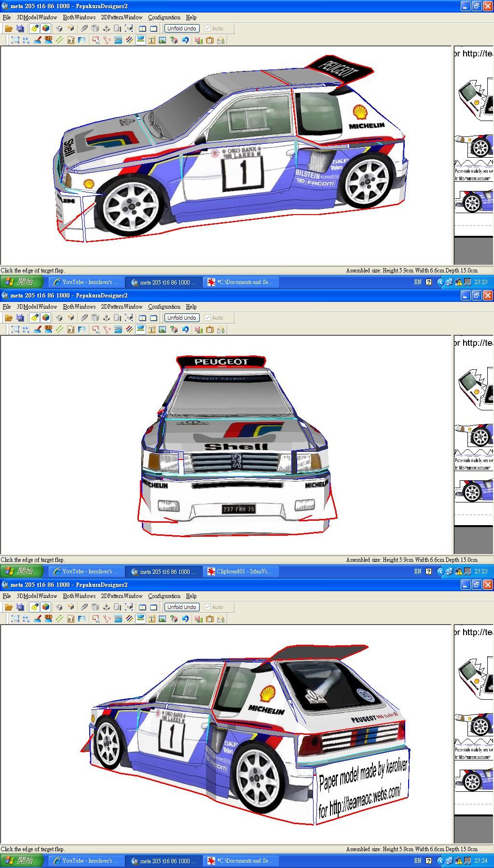Toggle Auto checkbox in front-left car view window

pyautogui.click(x=207, y=28)
